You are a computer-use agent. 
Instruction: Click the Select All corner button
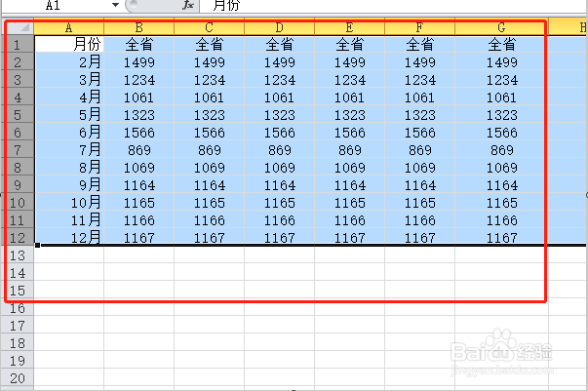tap(18, 27)
